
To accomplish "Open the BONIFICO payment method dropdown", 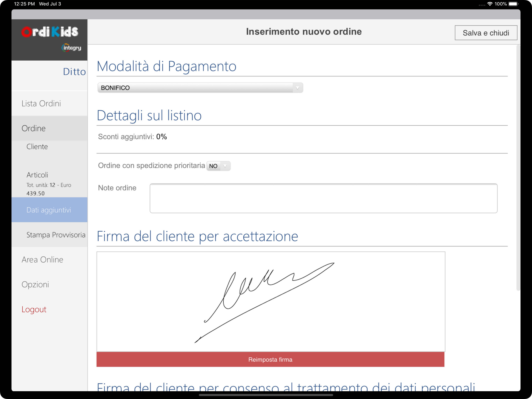I will click(200, 88).
